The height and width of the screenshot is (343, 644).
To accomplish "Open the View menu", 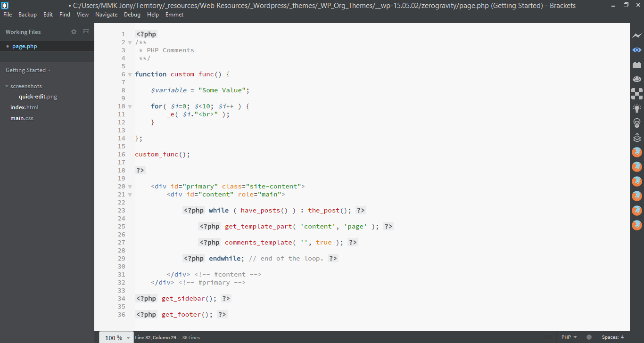I will tap(83, 15).
